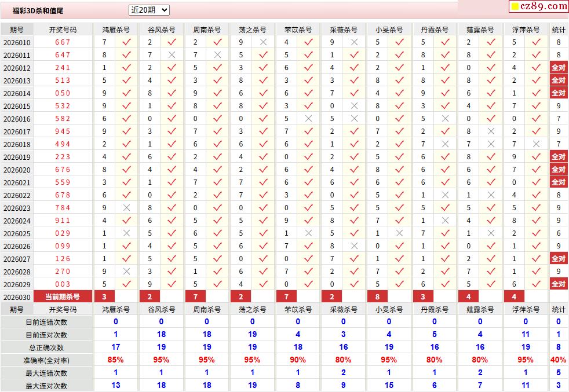Select the period number 2026022 cell
Viewport: 569px width, 392px height.
pyautogui.click(x=17, y=195)
